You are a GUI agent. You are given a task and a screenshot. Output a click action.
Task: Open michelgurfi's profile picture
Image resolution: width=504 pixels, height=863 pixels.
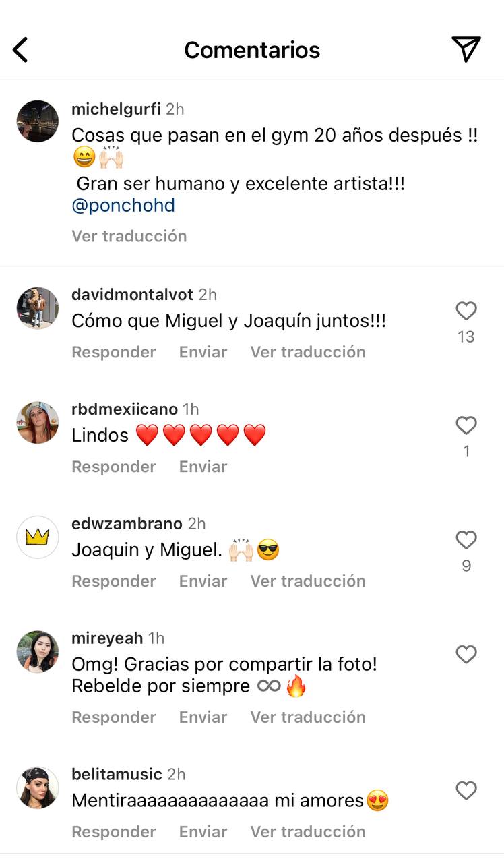(x=38, y=121)
